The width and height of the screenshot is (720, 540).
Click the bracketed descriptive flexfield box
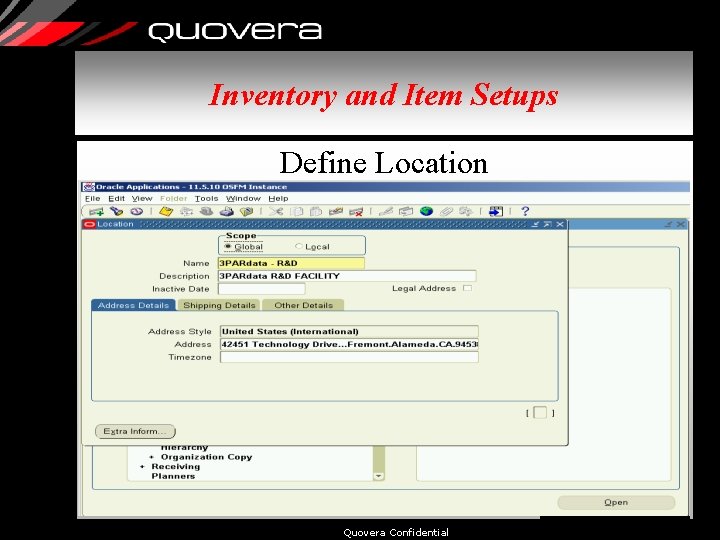point(540,413)
